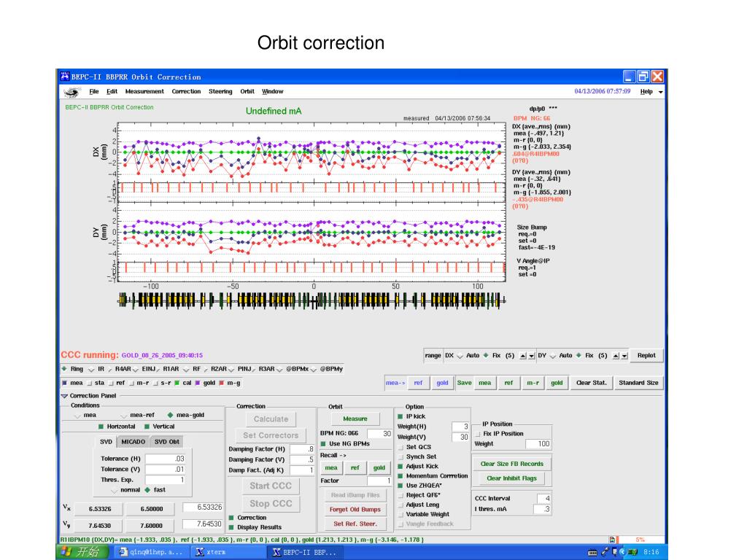Enable the Fix IP Position checkbox

point(477,434)
